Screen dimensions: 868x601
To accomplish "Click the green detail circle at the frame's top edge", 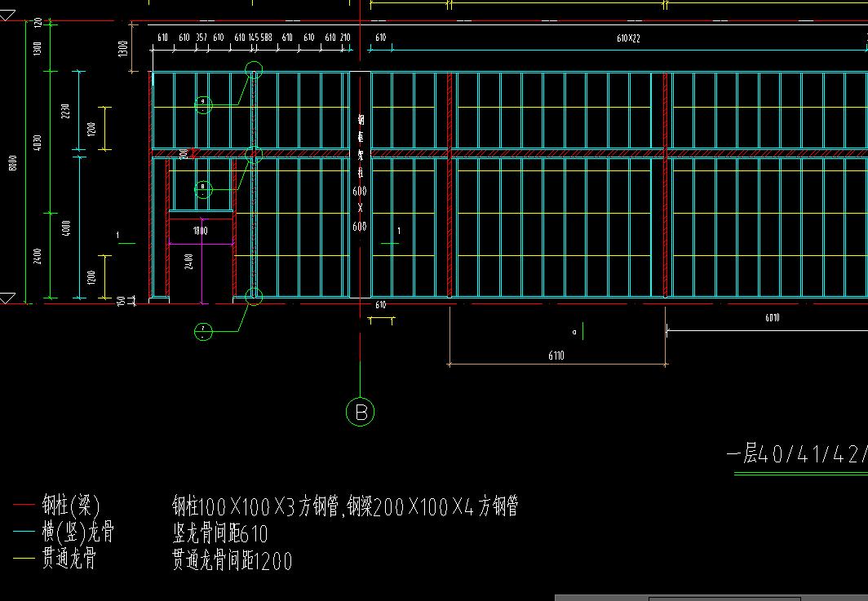I will coord(254,70).
